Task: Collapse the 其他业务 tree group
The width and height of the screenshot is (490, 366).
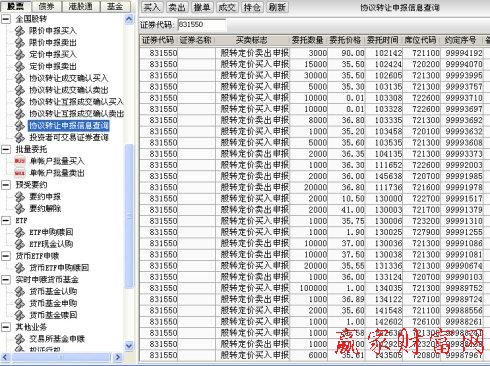Action: 6,327
